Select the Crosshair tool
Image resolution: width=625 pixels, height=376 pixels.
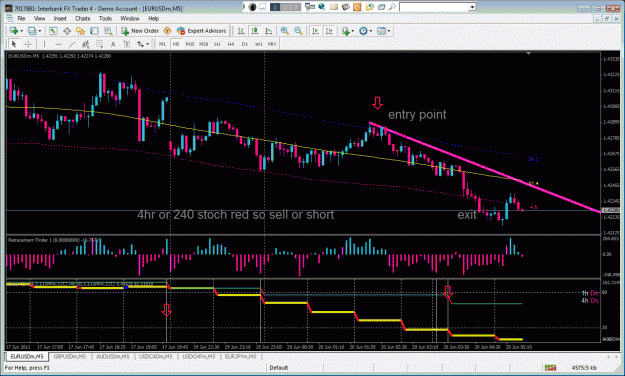28,44
